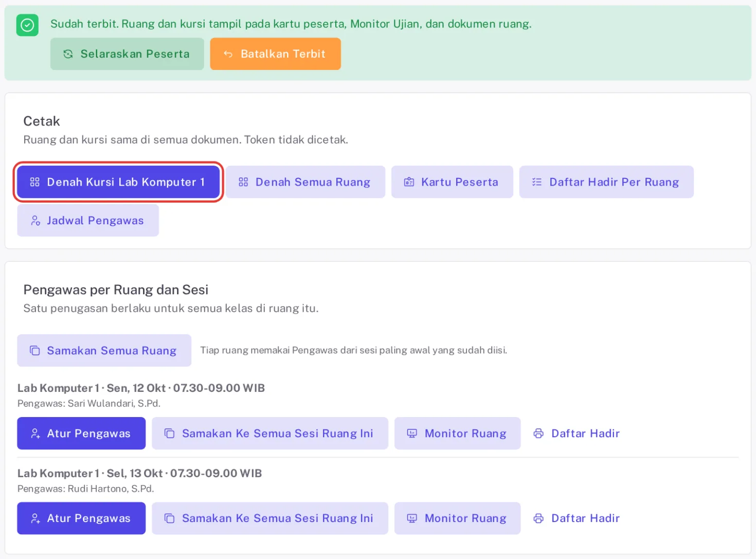Click the sync icon in Selaraskan Peserta
The image size is (756, 559).
[68, 54]
